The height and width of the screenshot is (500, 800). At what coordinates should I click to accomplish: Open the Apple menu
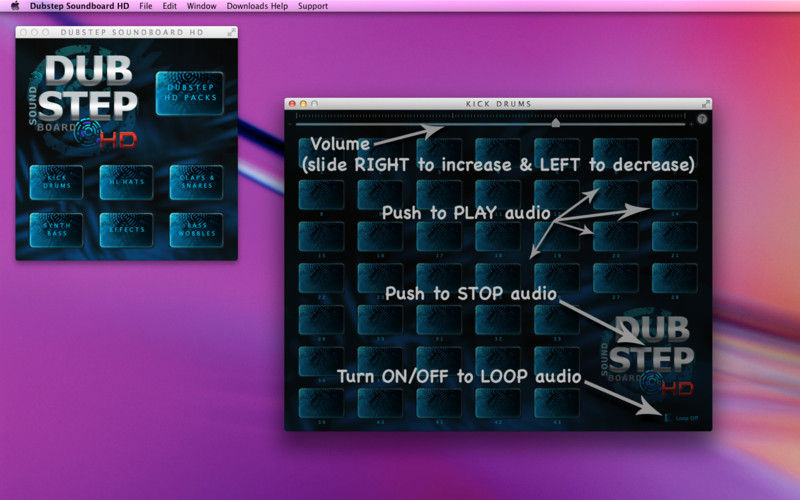pyautogui.click(x=15, y=6)
